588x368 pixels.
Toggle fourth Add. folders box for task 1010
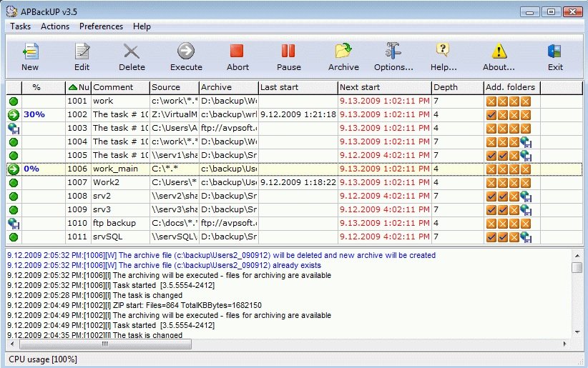click(526, 224)
